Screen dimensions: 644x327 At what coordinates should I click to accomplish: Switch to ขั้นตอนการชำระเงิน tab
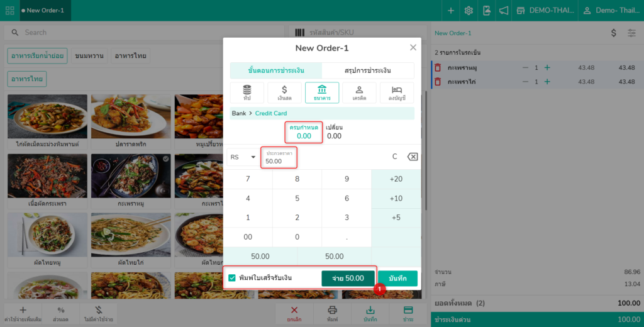[276, 70]
